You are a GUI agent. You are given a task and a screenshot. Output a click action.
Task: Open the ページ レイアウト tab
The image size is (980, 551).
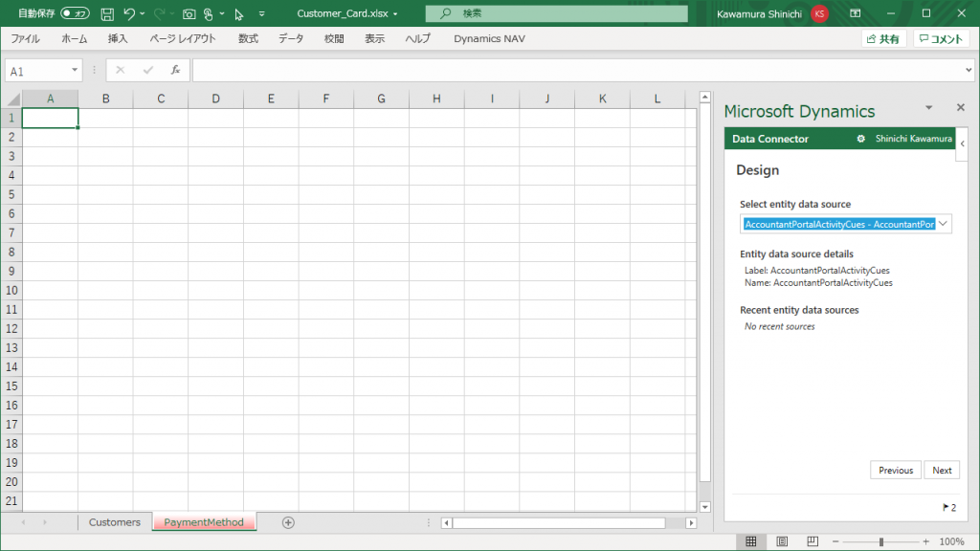[183, 38]
